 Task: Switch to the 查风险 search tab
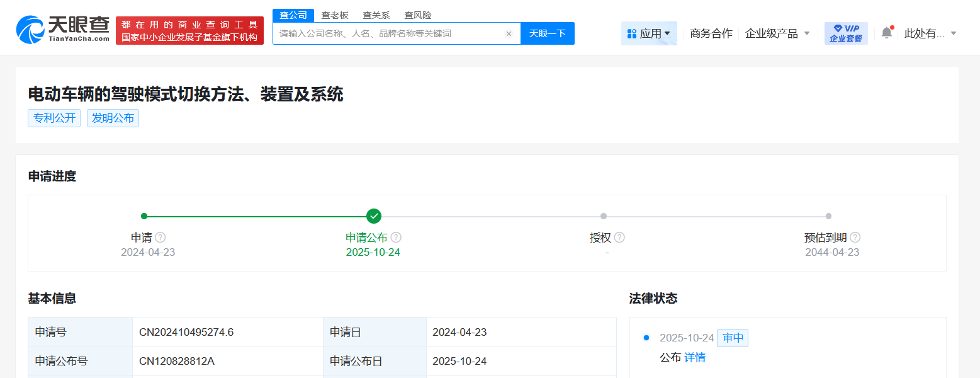(x=417, y=14)
